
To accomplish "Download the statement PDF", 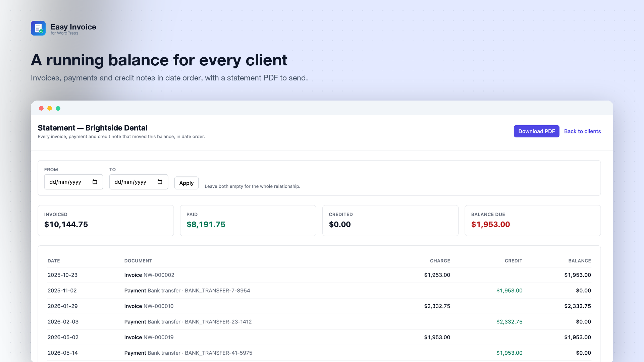I will (536, 131).
